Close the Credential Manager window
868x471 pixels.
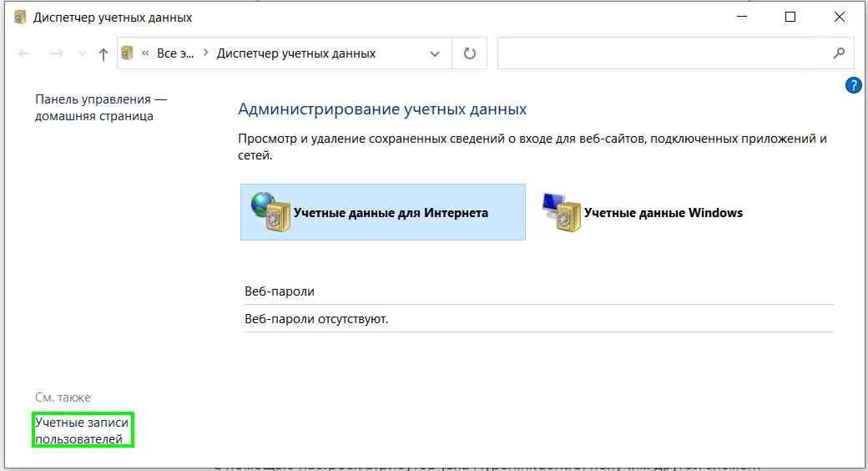click(840, 17)
